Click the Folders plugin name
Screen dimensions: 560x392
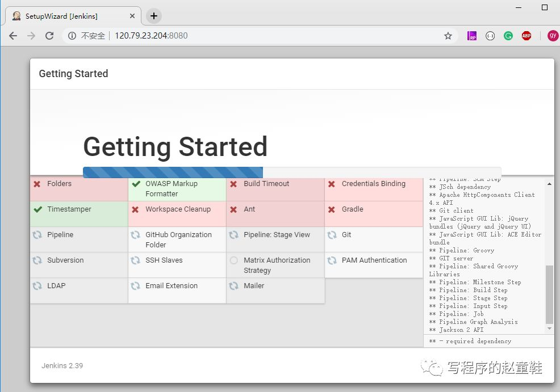click(x=59, y=184)
